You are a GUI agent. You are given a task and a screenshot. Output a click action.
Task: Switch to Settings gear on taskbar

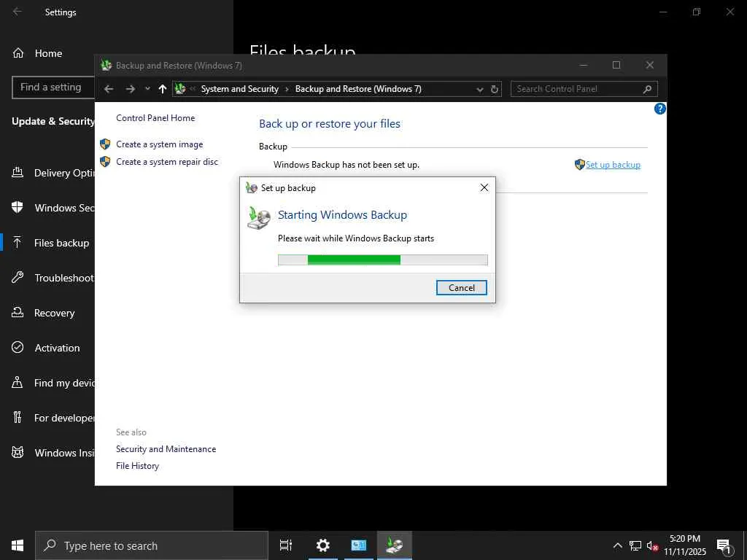tap(323, 545)
